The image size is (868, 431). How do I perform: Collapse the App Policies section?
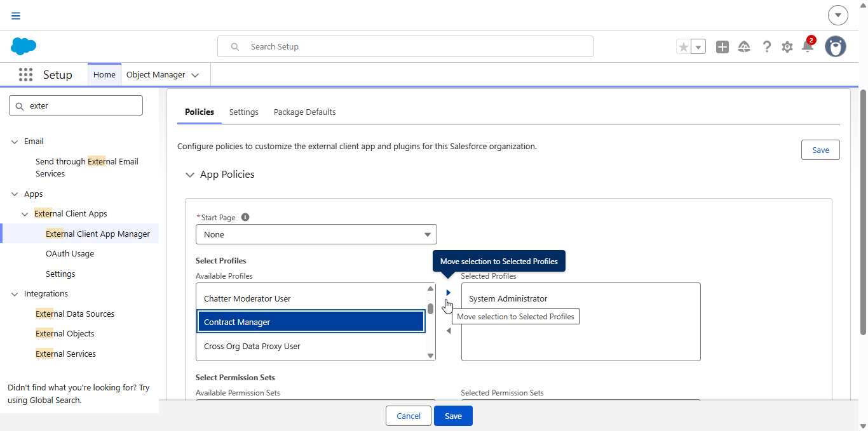pos(190,175)
